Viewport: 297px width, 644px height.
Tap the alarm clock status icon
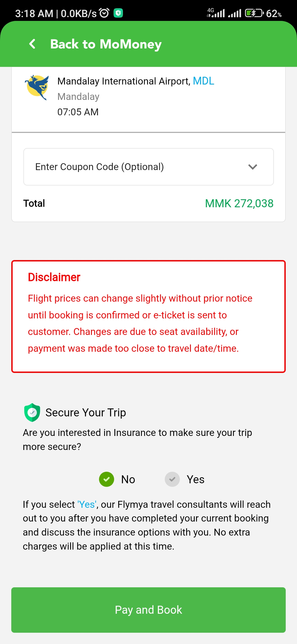104,13
